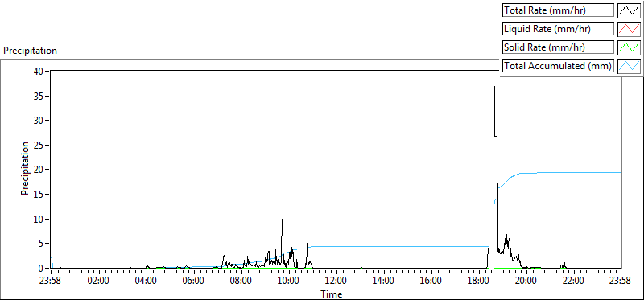
Task: Click the 40 value on the Y axis
Action: point(39,71)
